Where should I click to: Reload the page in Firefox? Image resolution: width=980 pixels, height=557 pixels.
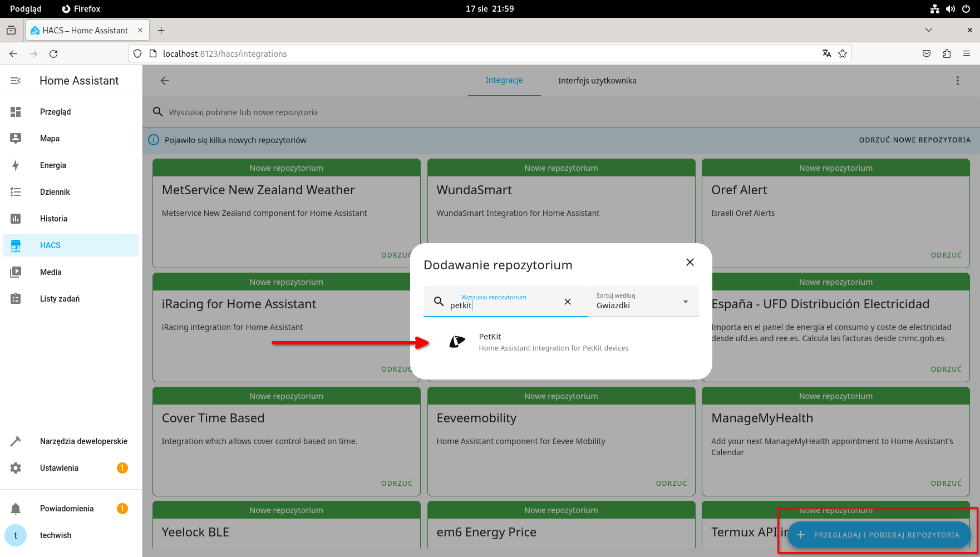click(x=53, y=54)
